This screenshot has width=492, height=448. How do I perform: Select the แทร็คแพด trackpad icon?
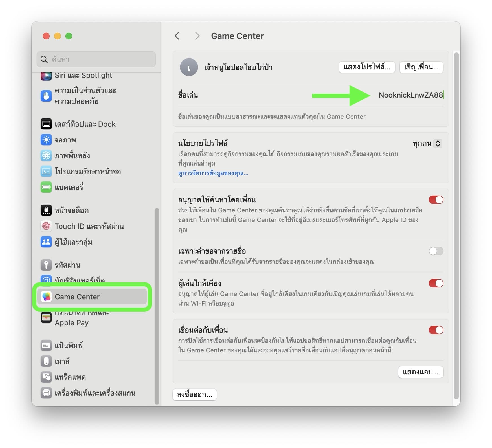46,377
